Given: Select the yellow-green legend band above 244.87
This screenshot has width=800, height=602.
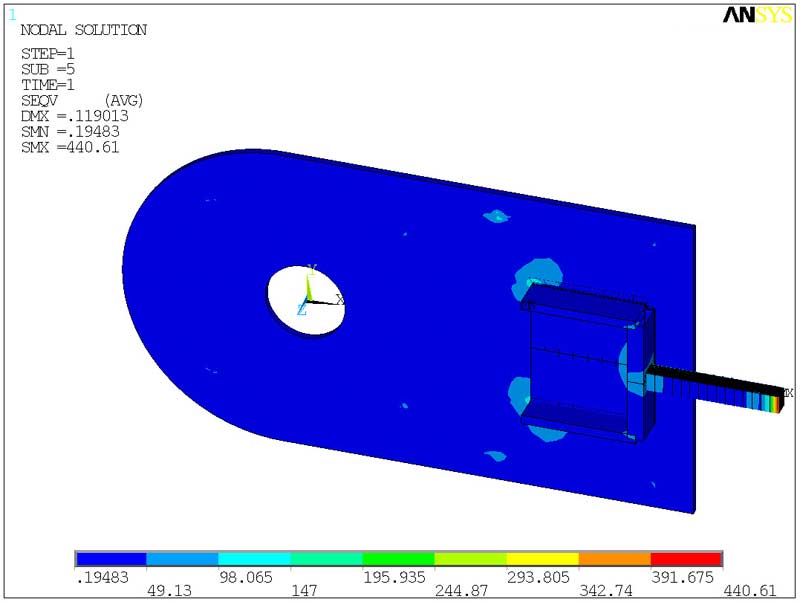Looking at the screenshot, I should coord(470,559).
